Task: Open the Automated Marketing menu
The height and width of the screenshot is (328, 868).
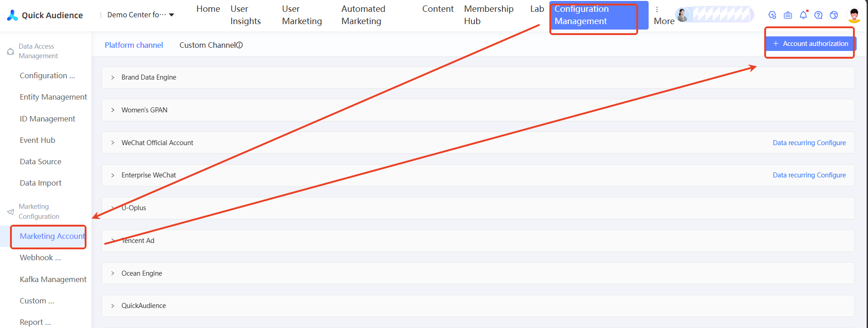Action: click(x=363, y=15)
